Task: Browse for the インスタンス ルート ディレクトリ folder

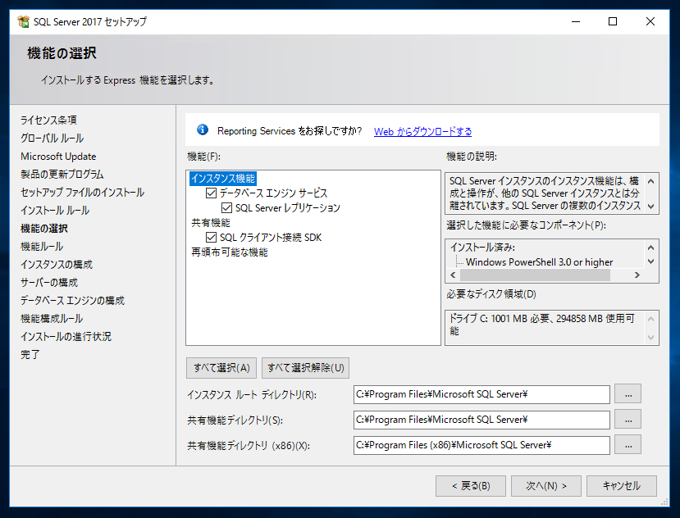Action: coord(628,394)
